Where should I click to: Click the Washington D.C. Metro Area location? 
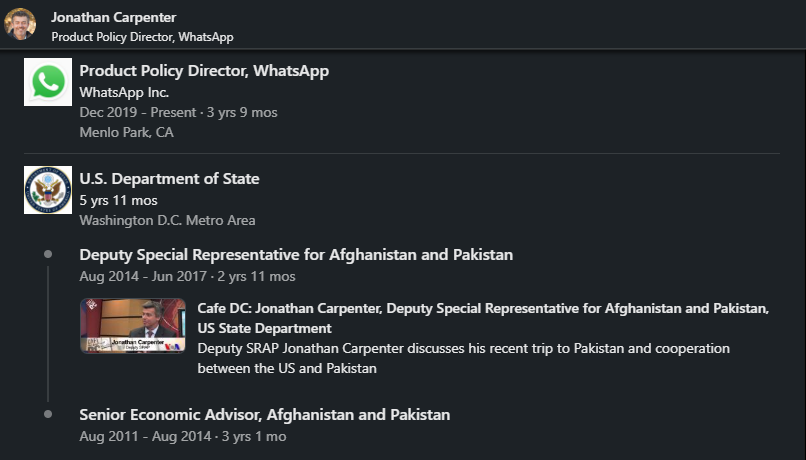pos(167,220)
